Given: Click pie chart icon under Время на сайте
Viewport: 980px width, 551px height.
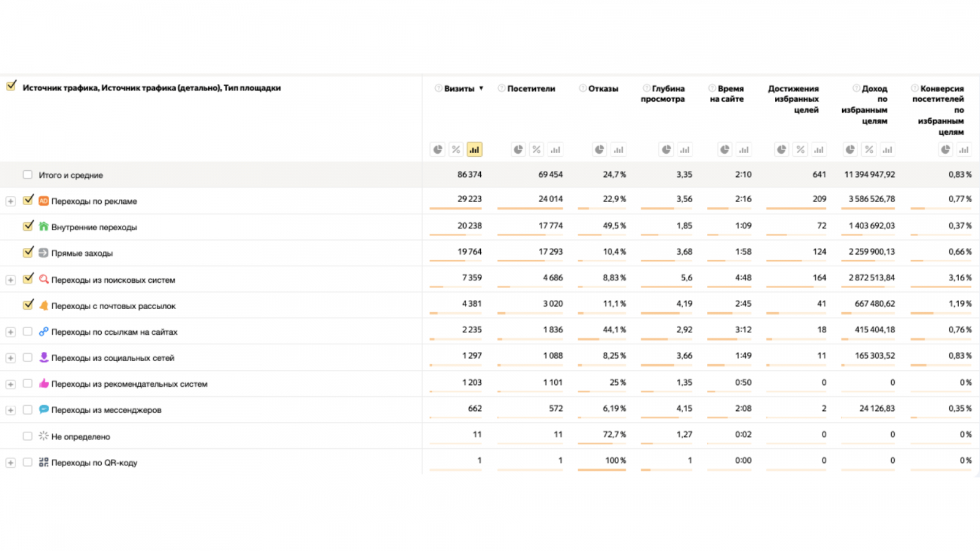Looking at the screenshot, I should (x=725, y=149).
